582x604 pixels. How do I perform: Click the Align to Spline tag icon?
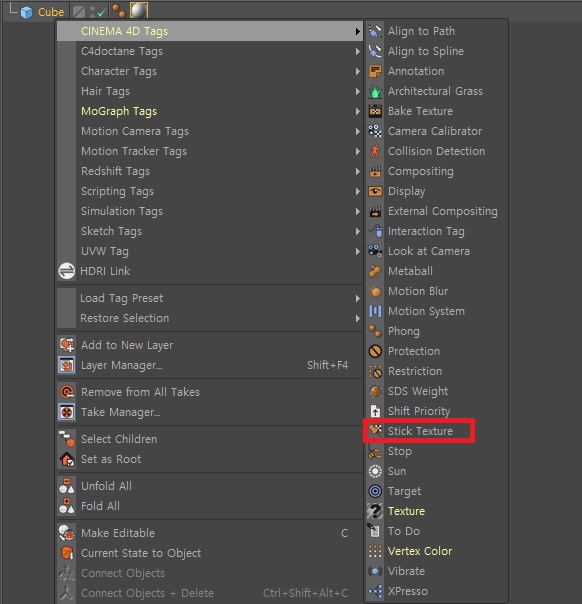click(x=375, y=51)
